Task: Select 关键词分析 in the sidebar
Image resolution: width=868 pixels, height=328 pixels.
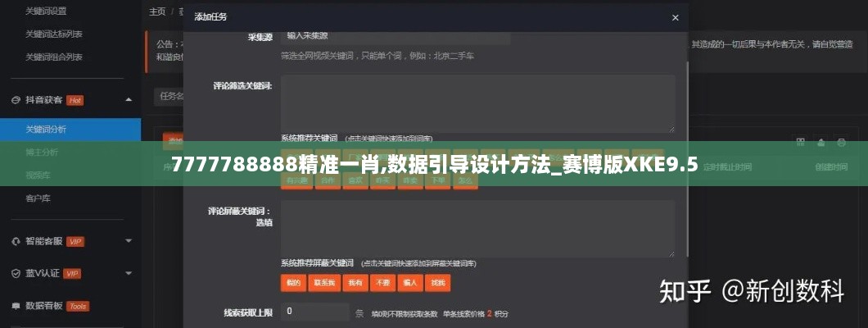Action: tap(46, 130)
